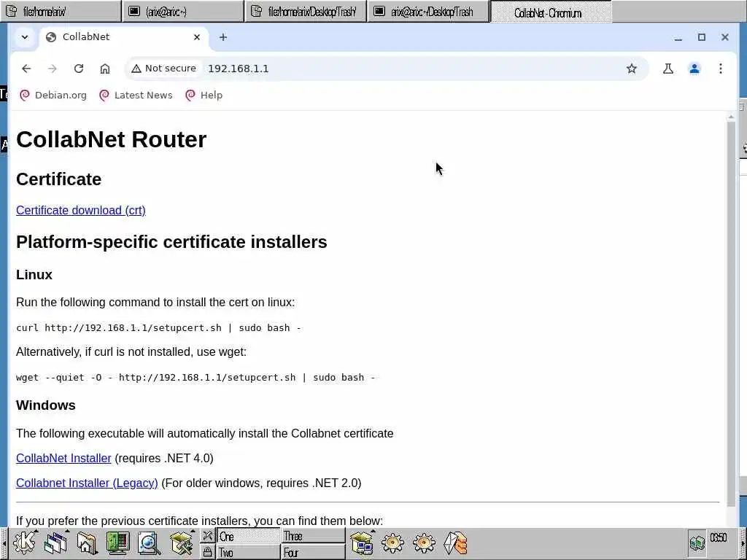Minimize the Chromium window
The image size is (747, 560).
pyautogui.click(x=678, y=37)
